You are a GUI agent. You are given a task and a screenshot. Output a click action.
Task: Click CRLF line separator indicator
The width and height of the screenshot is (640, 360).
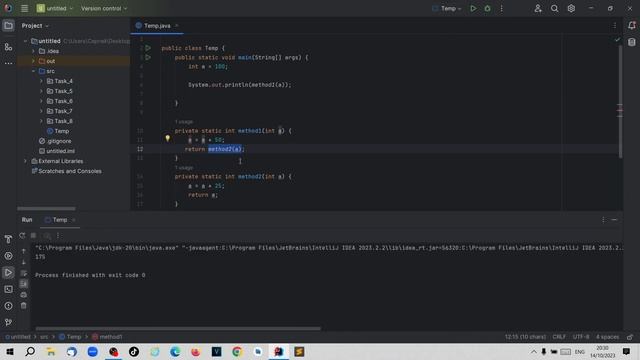pos(559,337)
